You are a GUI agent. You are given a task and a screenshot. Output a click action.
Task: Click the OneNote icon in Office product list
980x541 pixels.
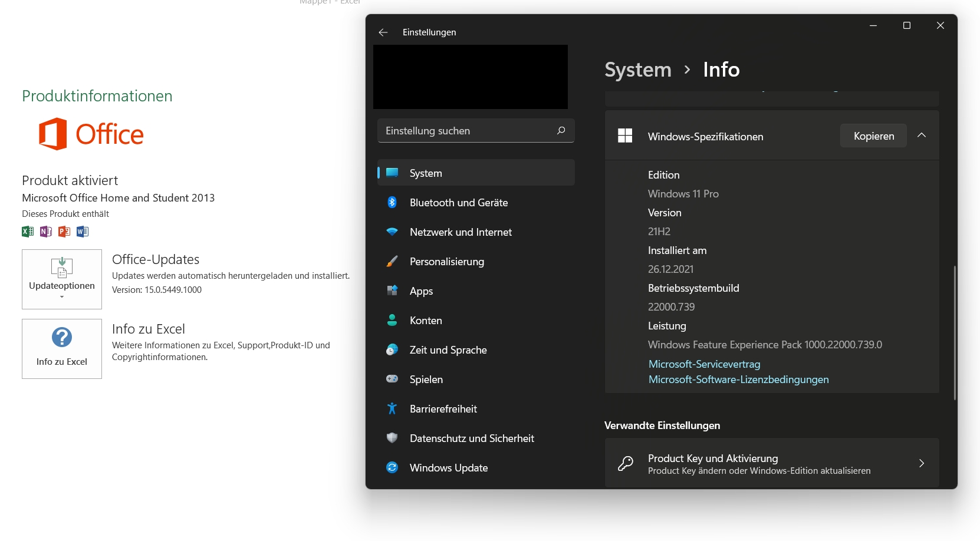pyautogui.click(x=46, y=232)
